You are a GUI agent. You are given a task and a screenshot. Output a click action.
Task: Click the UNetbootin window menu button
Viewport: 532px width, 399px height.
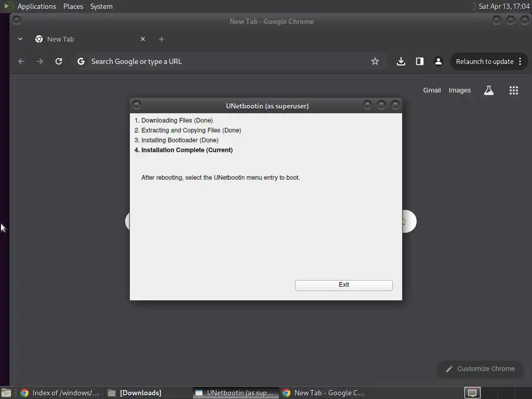[x=137, y=105]
